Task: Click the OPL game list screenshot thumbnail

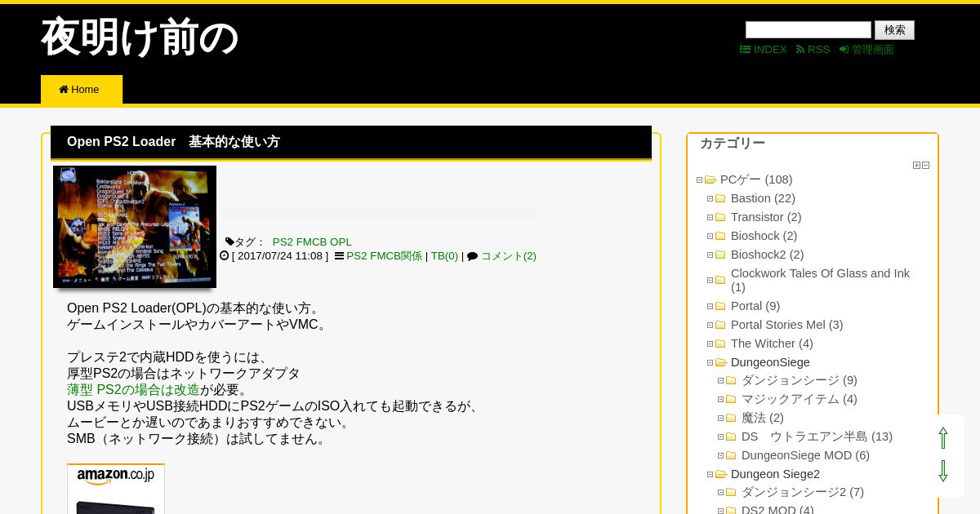Action: 135,227
